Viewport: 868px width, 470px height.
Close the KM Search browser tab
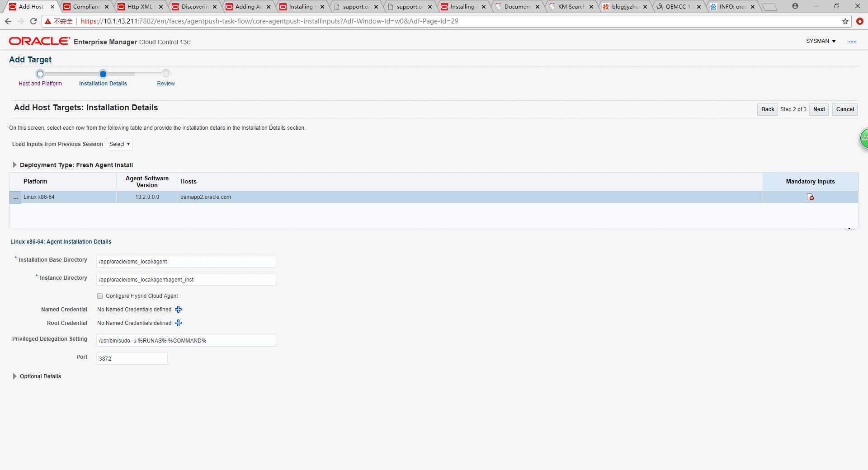[591, 7]
